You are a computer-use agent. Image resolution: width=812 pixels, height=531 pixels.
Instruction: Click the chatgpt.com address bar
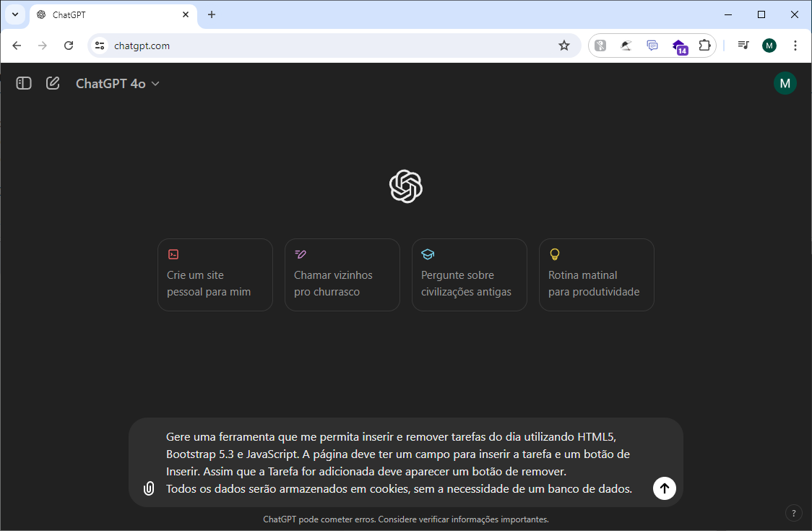point(334,46)
